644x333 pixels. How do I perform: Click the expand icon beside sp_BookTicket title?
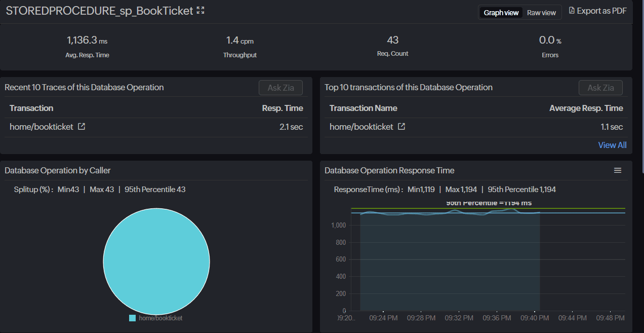click(x=200, y=11)
